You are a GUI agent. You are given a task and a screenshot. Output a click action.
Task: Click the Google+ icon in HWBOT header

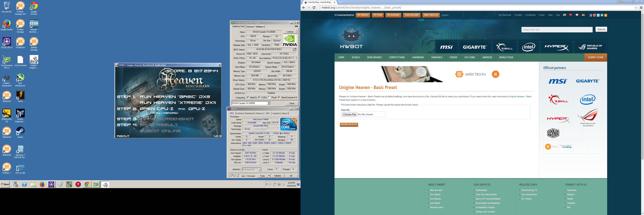coord(594,15)
